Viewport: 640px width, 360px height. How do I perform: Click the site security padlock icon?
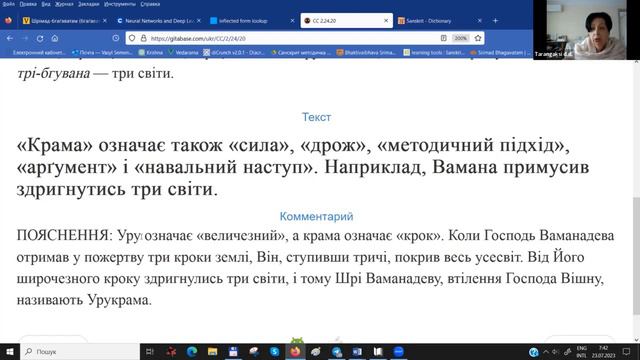[143, 38]
